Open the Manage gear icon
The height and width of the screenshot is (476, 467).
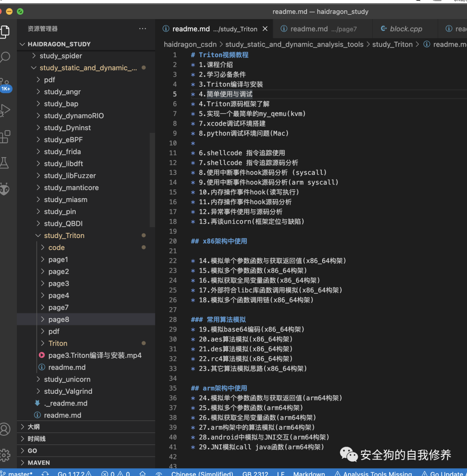pos(5,455)
